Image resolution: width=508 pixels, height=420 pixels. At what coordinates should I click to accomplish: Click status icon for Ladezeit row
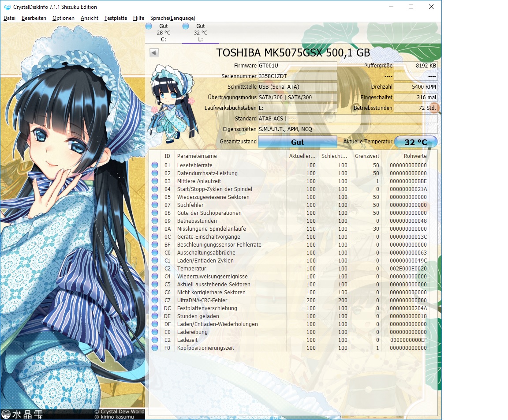click(155, 340)
